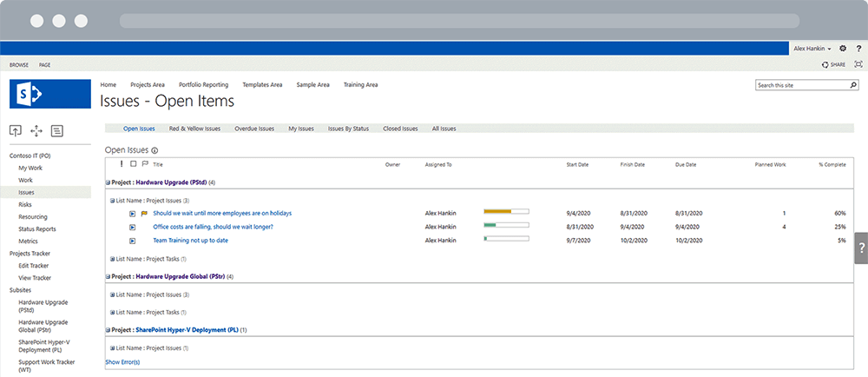Open the Portfolio Reporting navigation item
This screenshot has height=377, width=868.
[203, 85]
